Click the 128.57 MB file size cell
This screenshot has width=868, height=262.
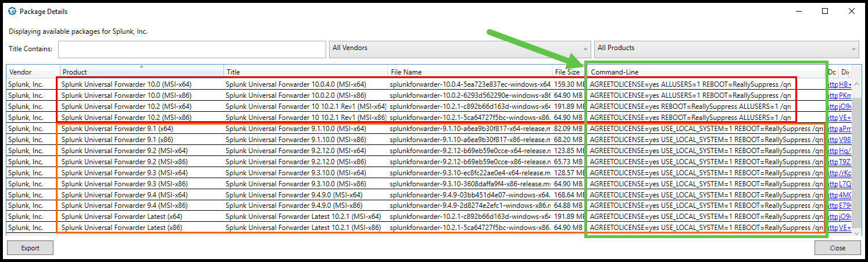point(569,173)
